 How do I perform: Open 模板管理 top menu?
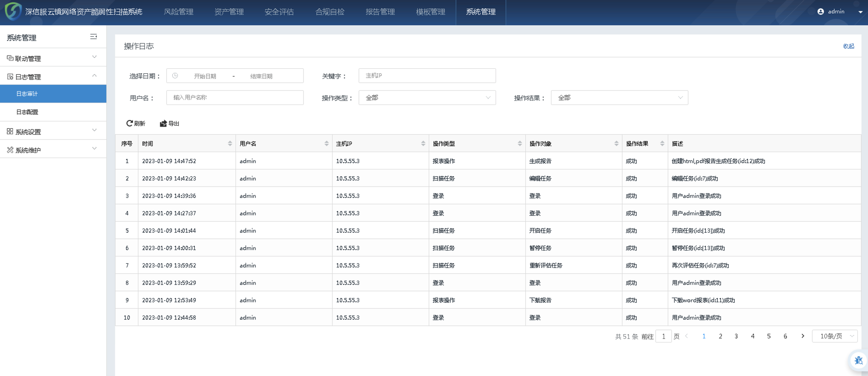coord(431,12)
